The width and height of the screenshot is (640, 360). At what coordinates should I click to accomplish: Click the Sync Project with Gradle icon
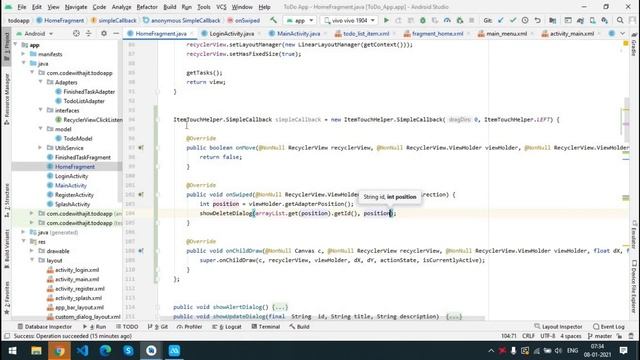pyautogui.click(x=580, y=20)
